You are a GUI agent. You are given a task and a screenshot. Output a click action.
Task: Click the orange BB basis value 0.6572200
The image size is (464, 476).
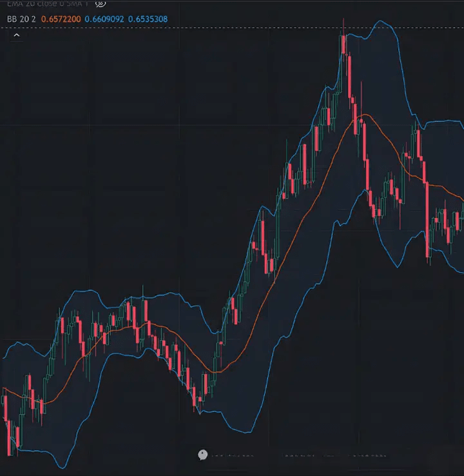(x=61, y=19)
